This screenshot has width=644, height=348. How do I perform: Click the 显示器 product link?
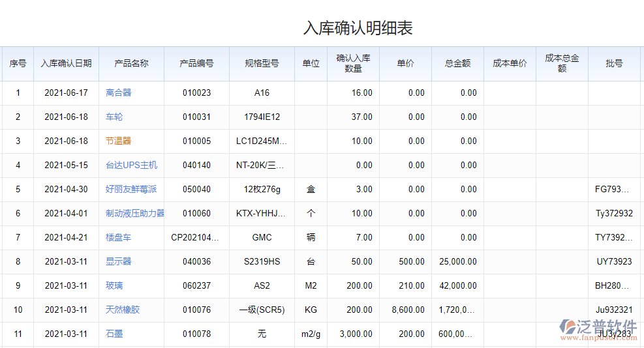pyautogui.click(x=118, y=261)
